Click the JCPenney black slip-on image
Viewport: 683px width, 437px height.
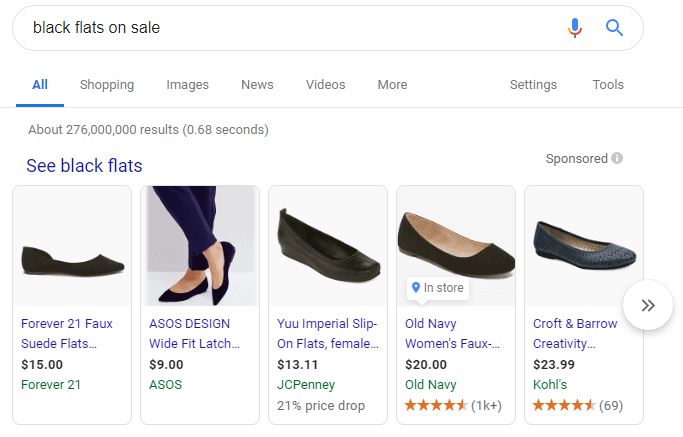coord(328,246)
